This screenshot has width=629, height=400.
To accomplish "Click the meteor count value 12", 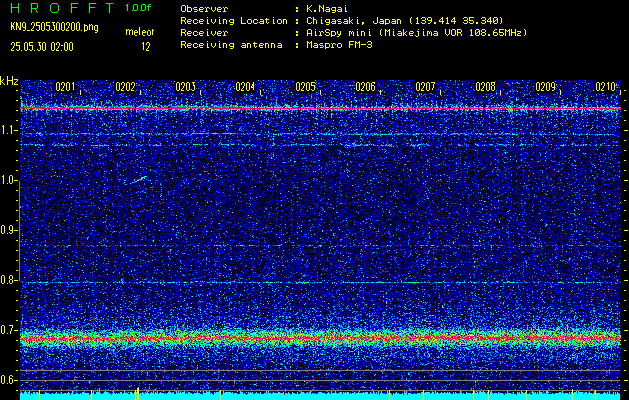I will [145, 47].
